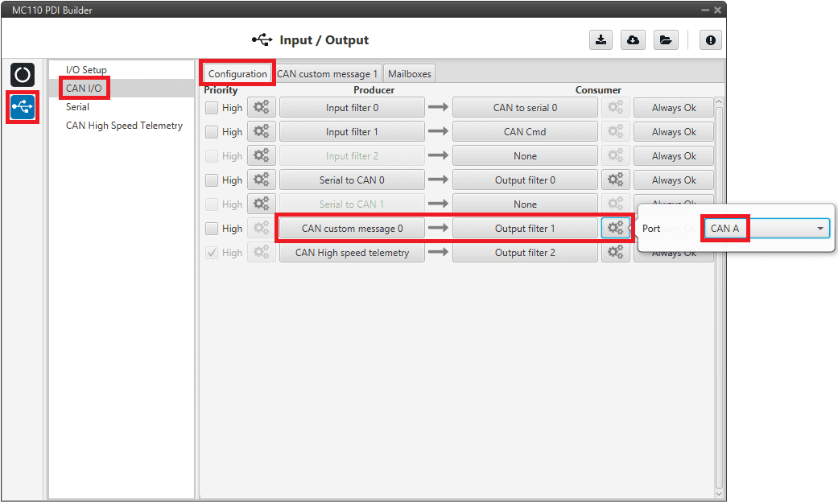Open the folder icon in the top toolbar
The width and height of the screenshot is (838, 504).
(x=666, y=40)
